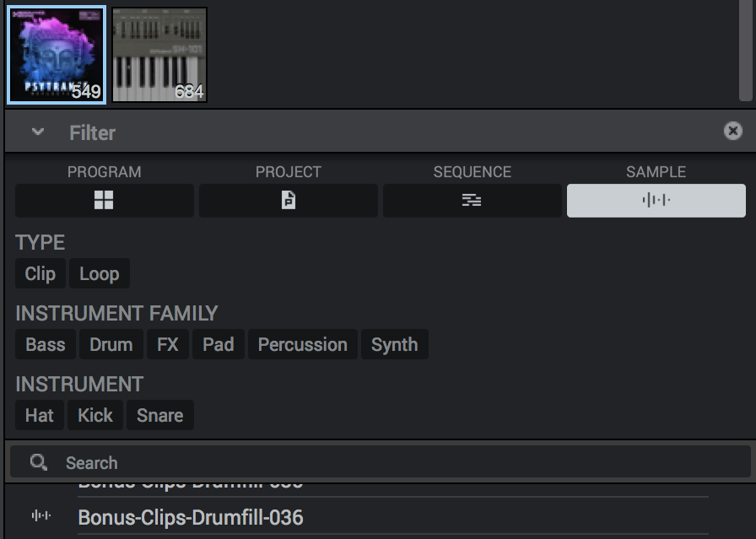This screenshot has width=756, height=539.
Task: Click the magnifier icon in the search bar
Action: click(x=38, y=462)
